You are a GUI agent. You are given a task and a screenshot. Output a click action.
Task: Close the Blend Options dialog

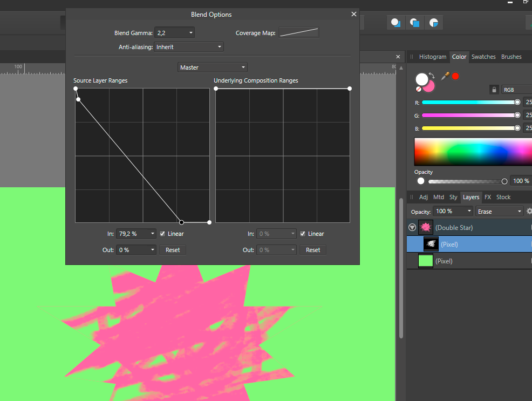coord(354,14)
